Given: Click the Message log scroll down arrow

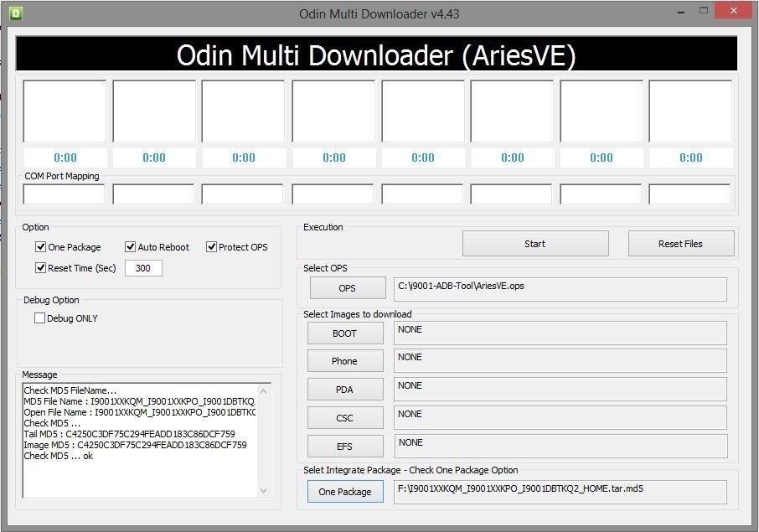Looking at the screenshot, I should pos(263,491).
